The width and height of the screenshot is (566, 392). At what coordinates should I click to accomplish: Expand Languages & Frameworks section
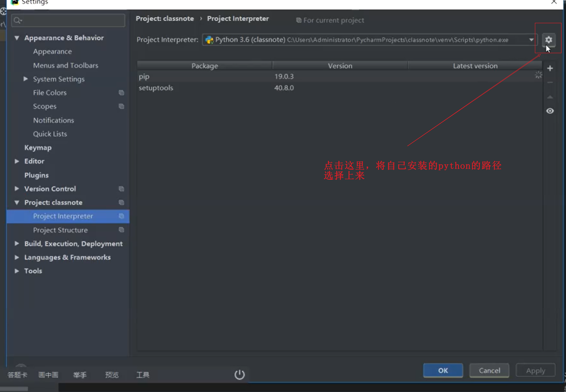(17, 257)
